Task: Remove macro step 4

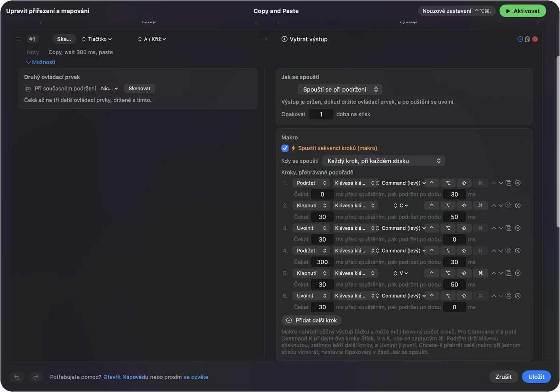Action: [x=518, y=251]
